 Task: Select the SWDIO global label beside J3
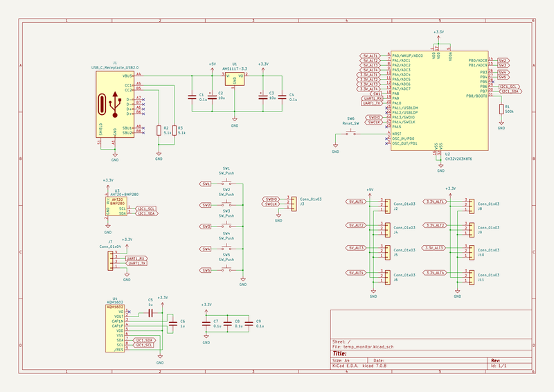(x=271, y=199)
